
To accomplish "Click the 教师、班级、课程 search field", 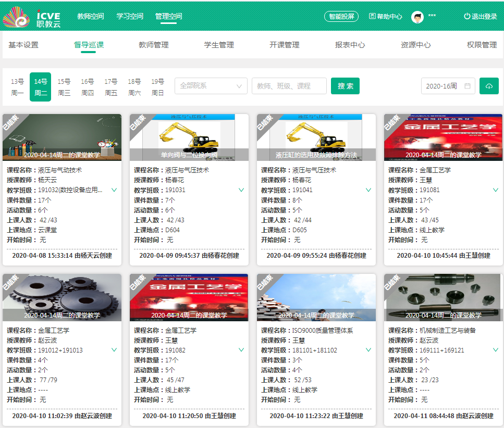I will (289, 86).
